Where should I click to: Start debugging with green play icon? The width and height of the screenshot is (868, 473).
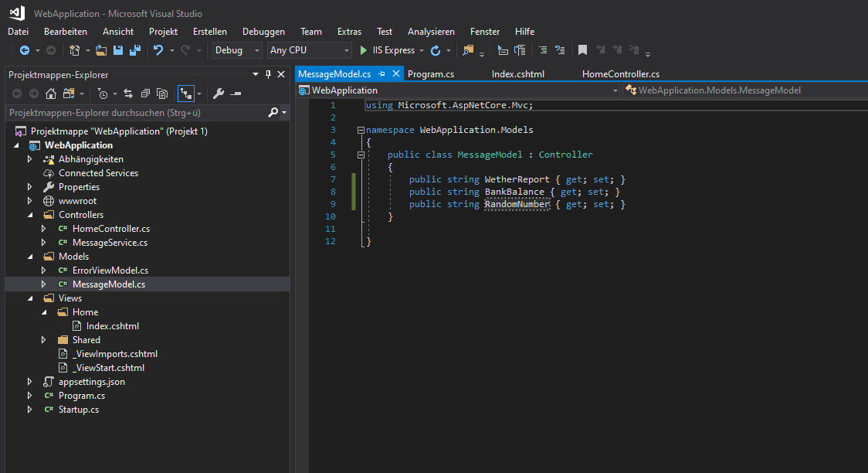pos(363,50)
